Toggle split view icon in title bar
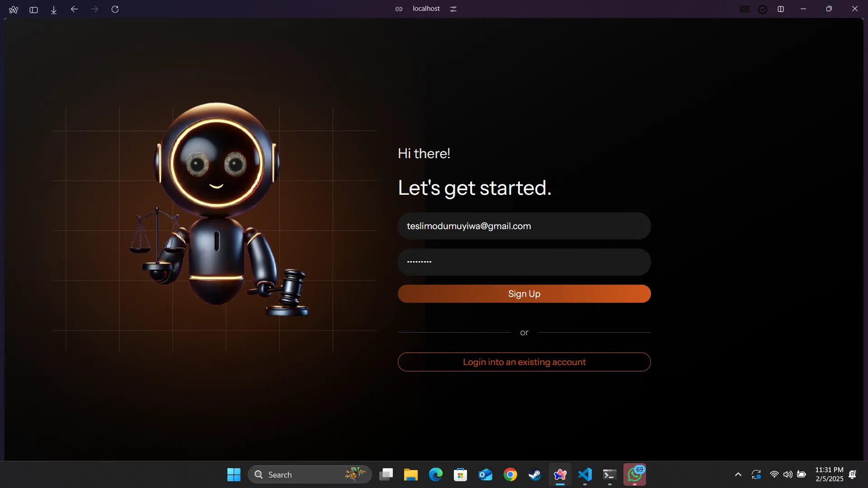The width and height of the screenshot is (868, 488). [x=781, y=9]
